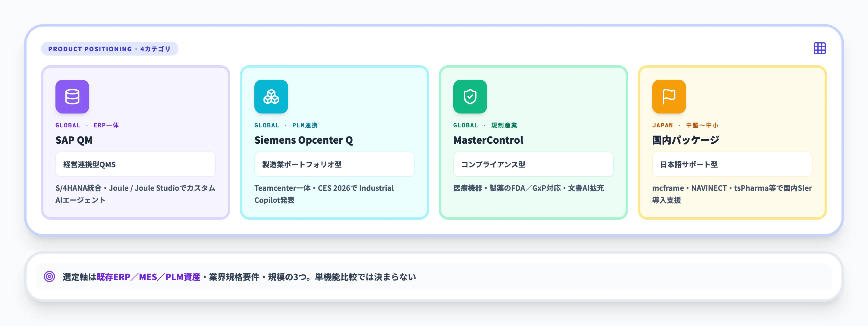Click the Siemens Opcenter Q title
This screenshot has height=326, width=868.
coord(304,140)
